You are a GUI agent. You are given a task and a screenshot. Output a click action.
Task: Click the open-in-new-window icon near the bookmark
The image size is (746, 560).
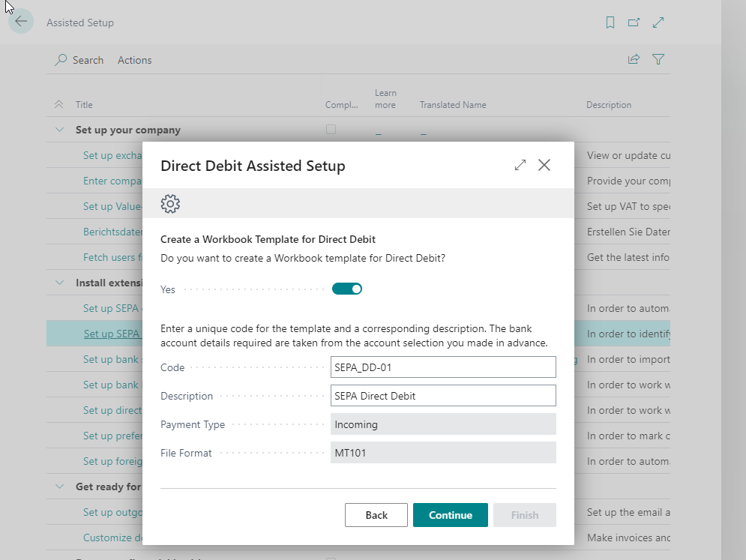[x=634, y=22]
